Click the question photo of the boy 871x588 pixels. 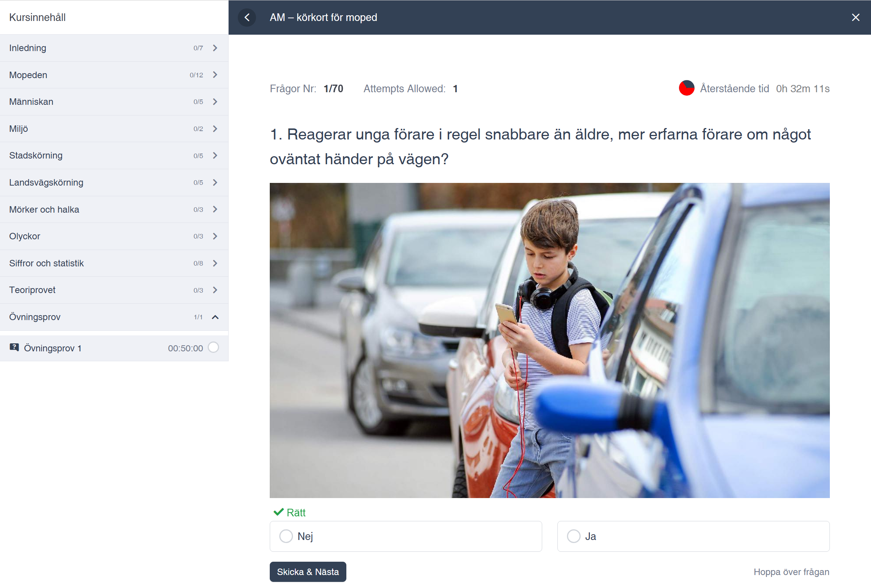[x=549, y=340]
